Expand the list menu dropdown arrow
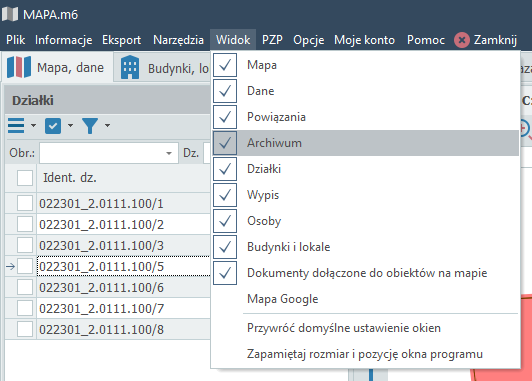This screenshot has height=381, width=532. (33, 126)
